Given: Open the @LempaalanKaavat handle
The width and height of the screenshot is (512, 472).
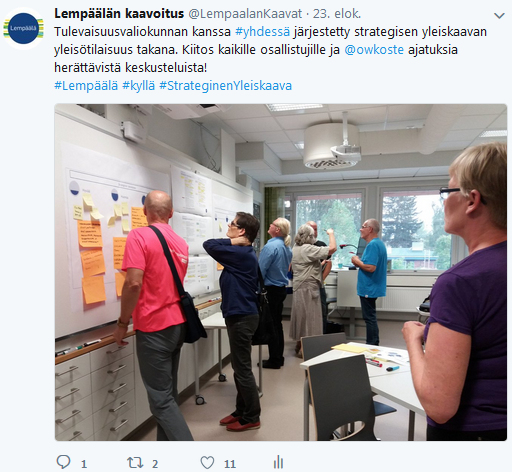Looking at the screenshot, I should coord(245,14).
